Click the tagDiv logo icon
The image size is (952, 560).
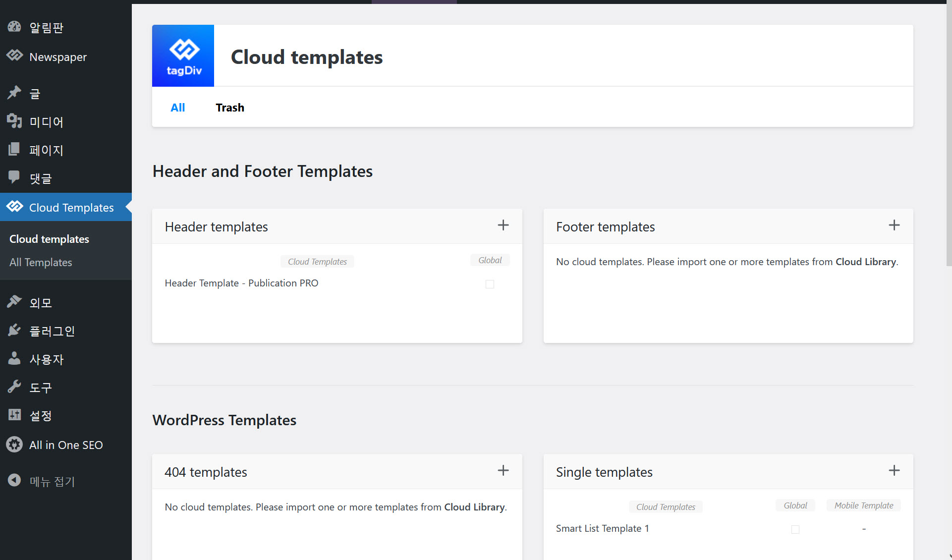coord(183,56)
